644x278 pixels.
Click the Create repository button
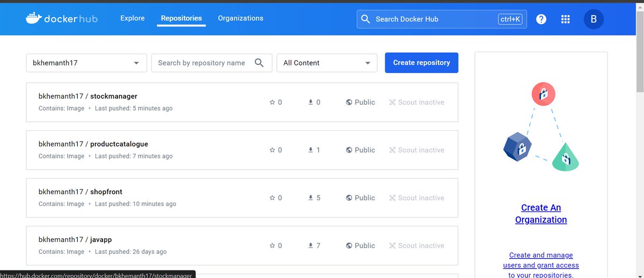pyautogui.click(x=422, y=63)
